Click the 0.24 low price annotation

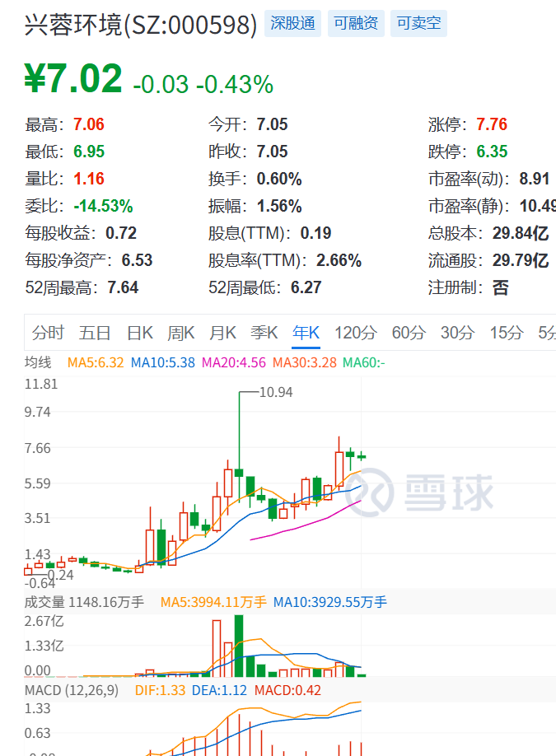coord(60,575)
